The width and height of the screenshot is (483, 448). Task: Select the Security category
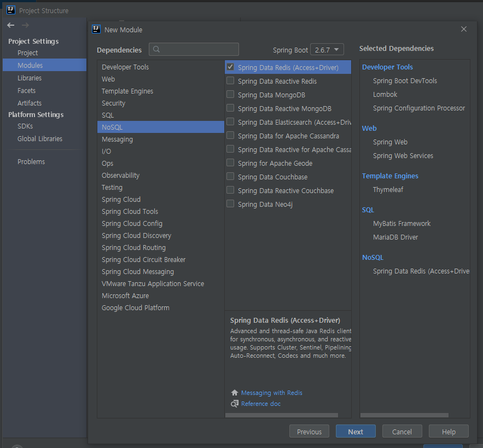point(160,103)
